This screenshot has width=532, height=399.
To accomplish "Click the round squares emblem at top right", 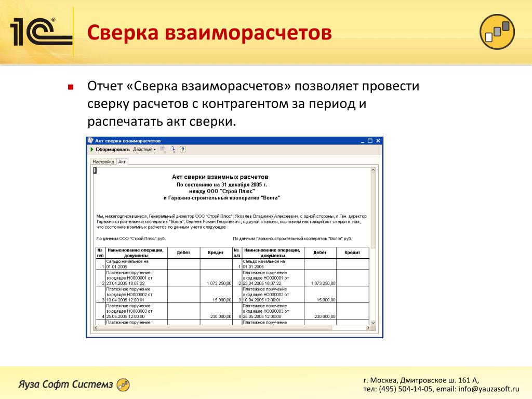I will point(497,32).
